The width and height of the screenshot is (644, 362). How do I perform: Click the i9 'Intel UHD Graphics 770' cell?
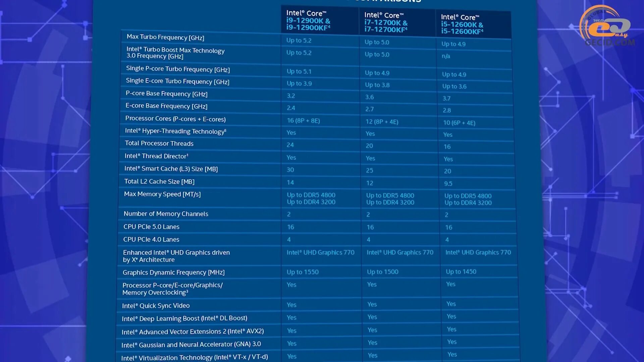[320, 252]
